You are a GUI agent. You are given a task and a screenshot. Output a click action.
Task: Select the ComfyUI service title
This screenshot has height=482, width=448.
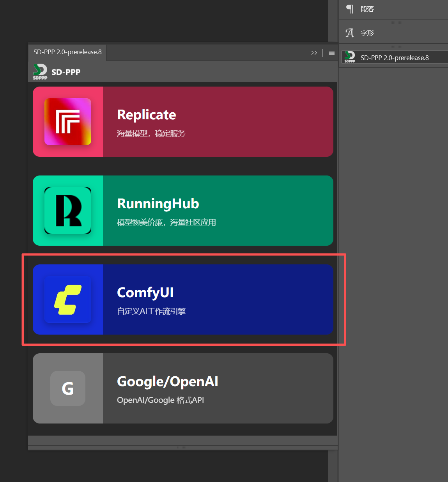[145, 292]
